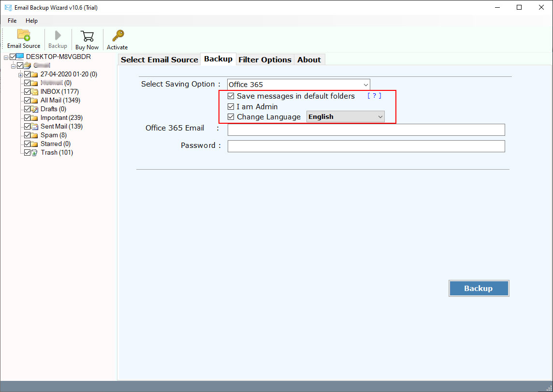Switch to the Backup tab
The height and width of the screenshot is (392, 553).
218,59
